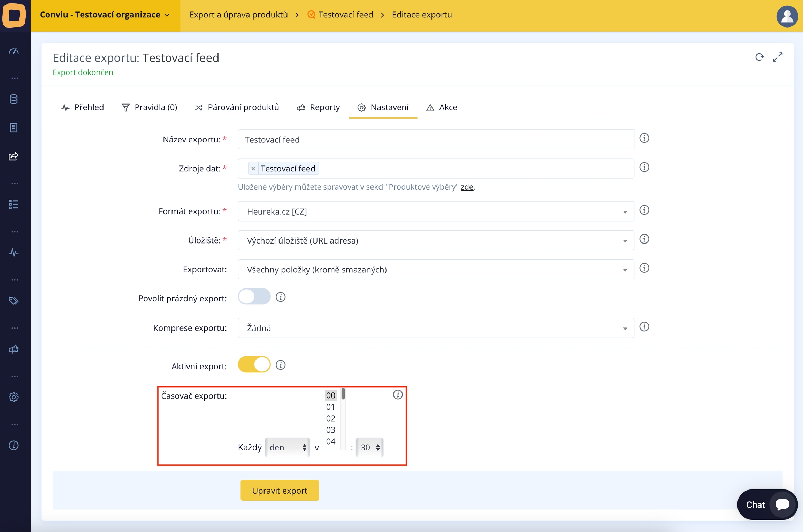Open the database icon in sidebar

[x=14, y=99]
